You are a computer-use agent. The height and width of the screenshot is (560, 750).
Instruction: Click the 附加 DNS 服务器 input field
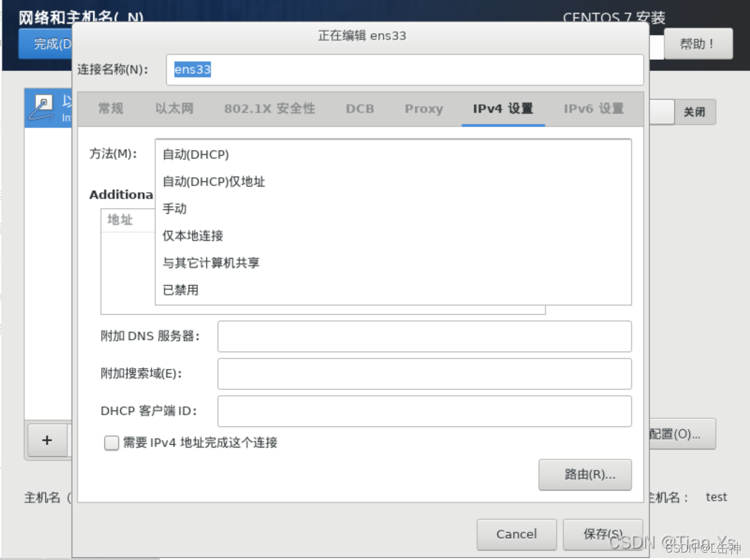click(x=424, y=337)
